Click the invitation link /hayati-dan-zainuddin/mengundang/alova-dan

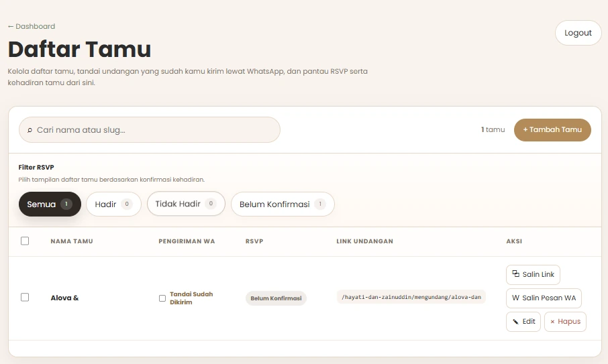(x=411, y=297)
